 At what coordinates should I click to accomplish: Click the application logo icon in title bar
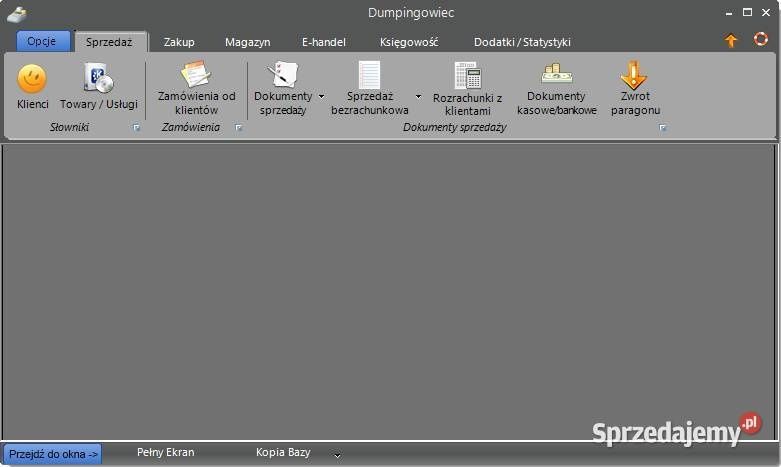(17, 14)
